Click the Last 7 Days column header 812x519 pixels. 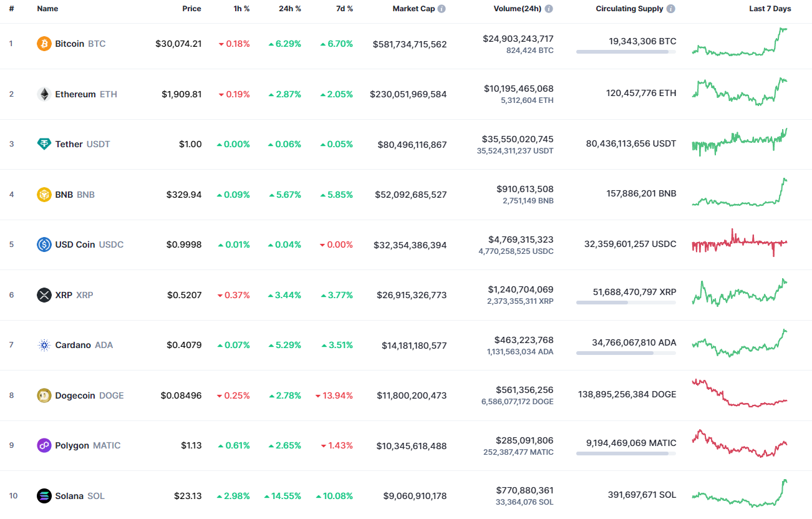coord(770,9)
